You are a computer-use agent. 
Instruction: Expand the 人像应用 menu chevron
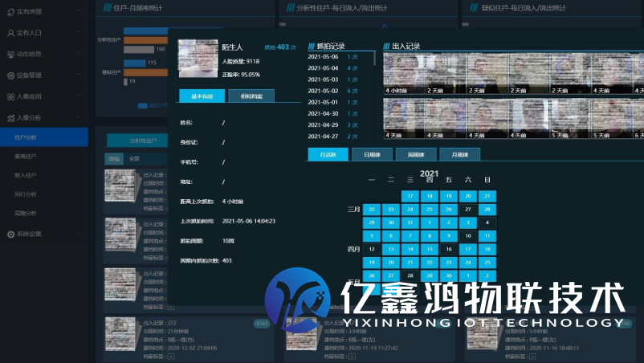click(78, 96)
